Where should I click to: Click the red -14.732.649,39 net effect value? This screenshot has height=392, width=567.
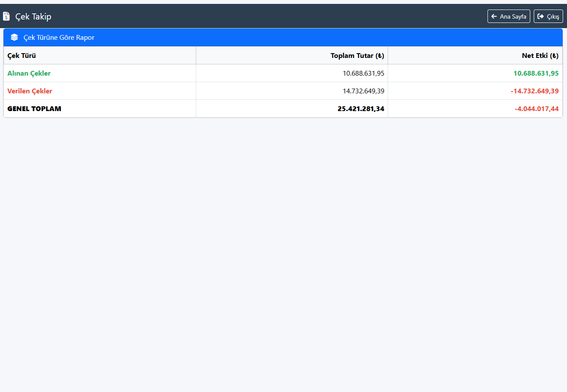pos(535,91)
